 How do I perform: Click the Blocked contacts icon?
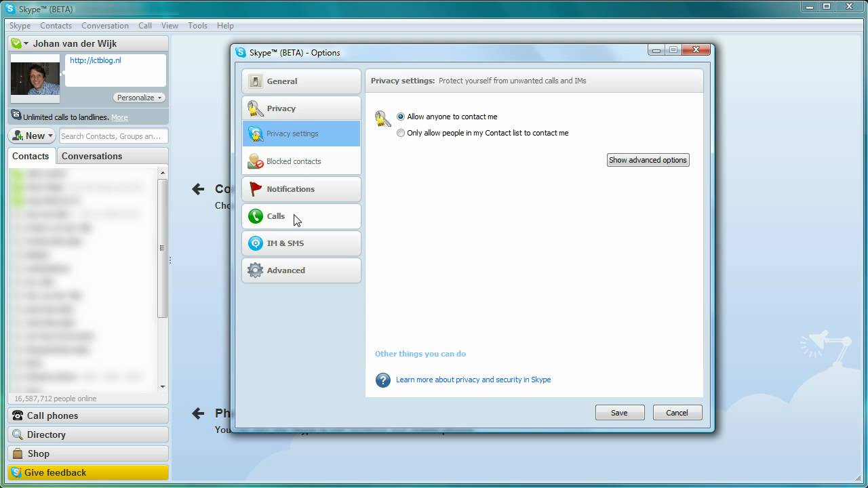[x=256, y=161]
